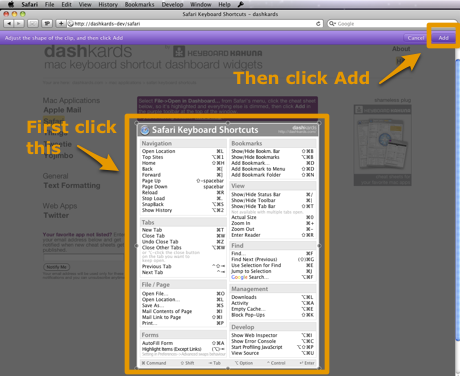Click the Block Pop-Ups row

273,315
